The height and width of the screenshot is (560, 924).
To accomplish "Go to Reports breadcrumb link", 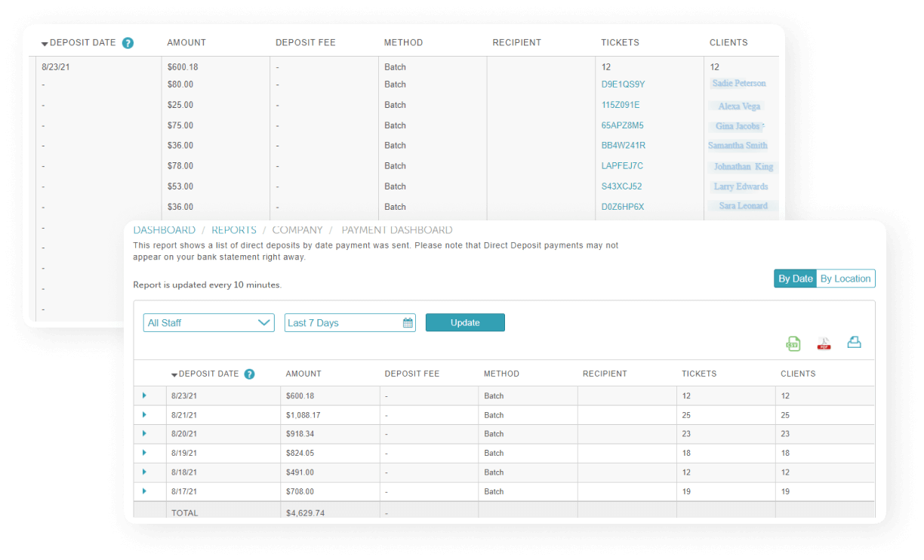I will (234, 230).
